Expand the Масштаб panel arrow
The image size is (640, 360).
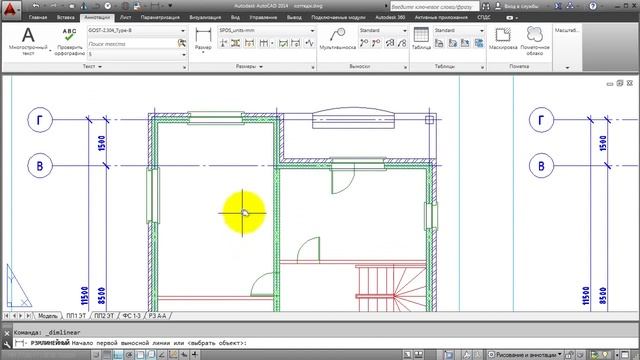[567, 67]
